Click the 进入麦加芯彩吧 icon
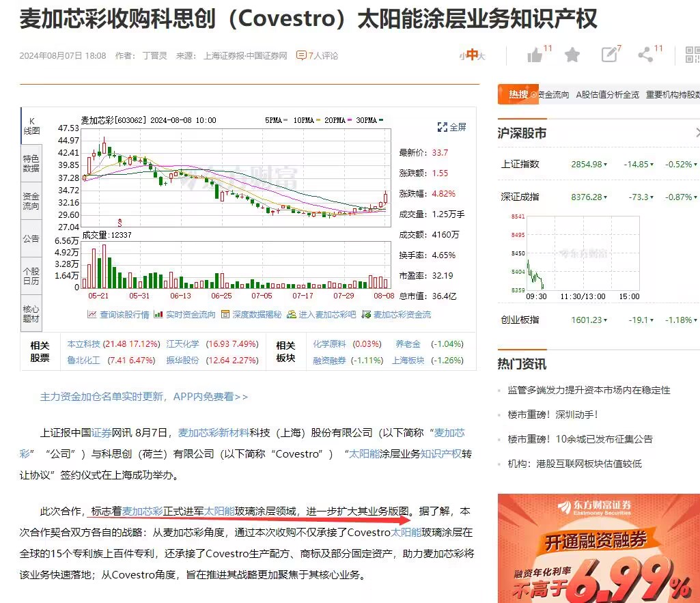This screenshot has width=700, height=603. pyautogui.click(x=292, y=314)
